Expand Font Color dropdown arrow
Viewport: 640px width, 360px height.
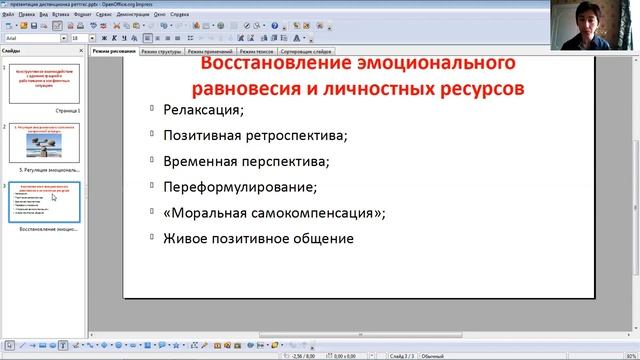click(304, 38)
